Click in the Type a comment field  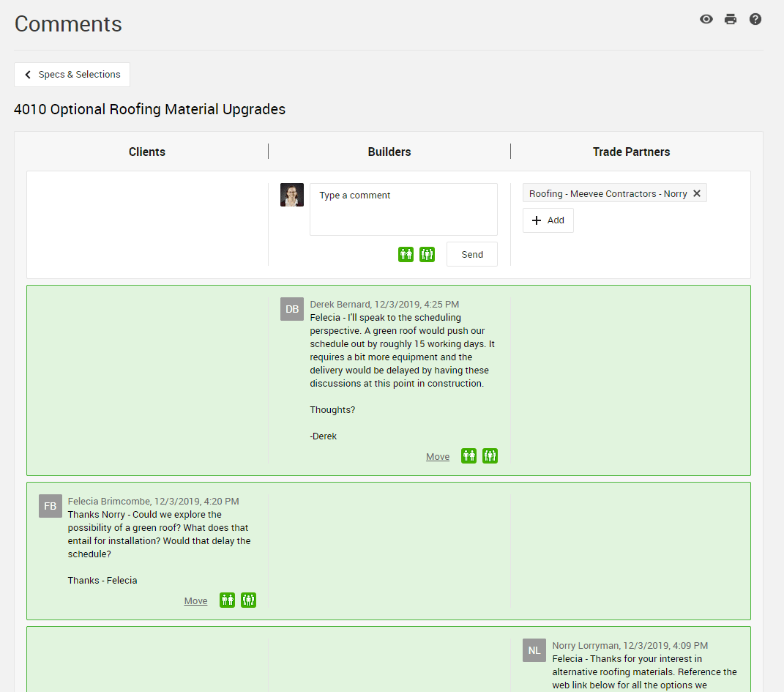[403, 209]
